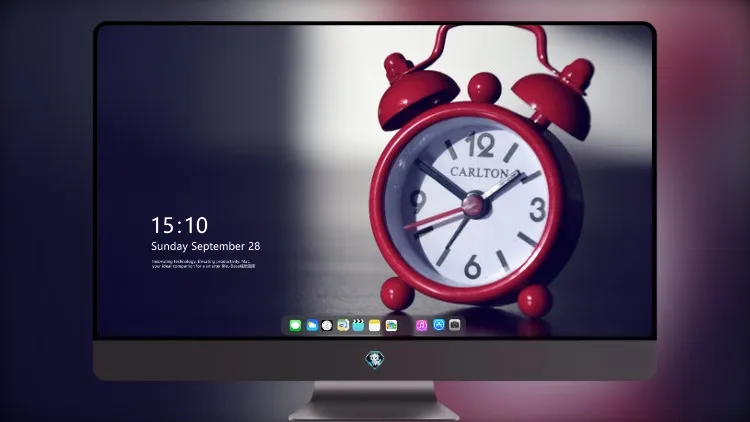750x422 pixels.
Task: Open the Clock app in dock
Action: coord(327,325)
